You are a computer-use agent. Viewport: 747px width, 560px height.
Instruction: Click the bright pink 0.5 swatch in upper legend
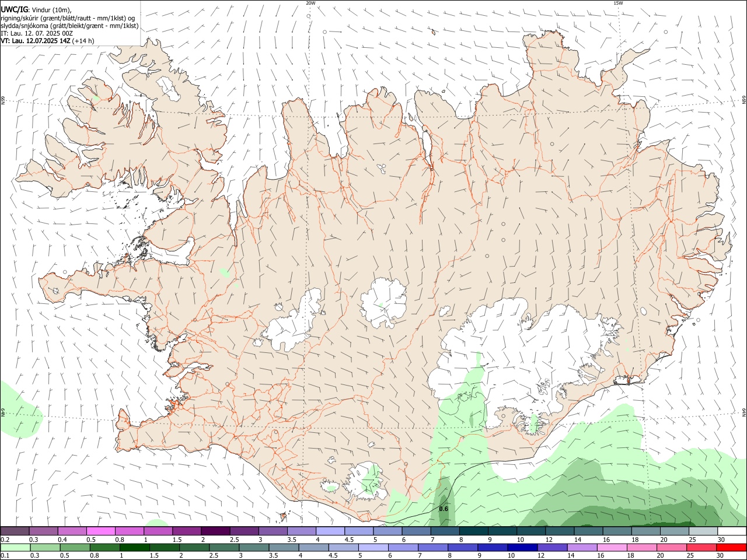click(100, 531)
